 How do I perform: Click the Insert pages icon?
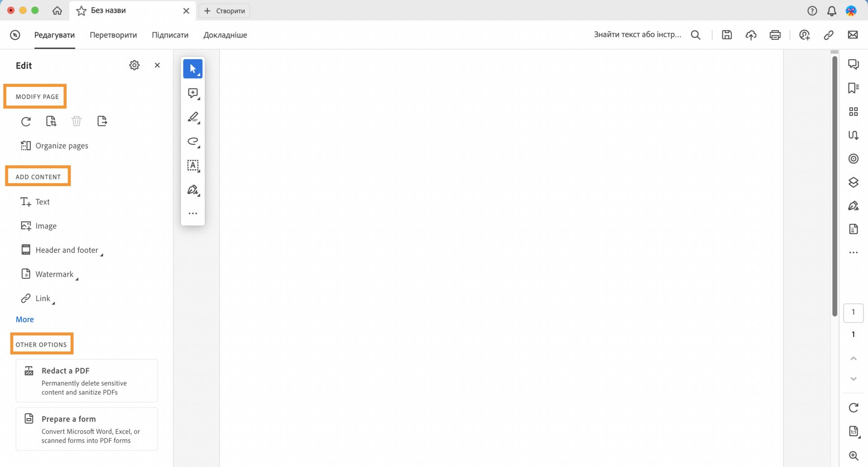pos(51,121)
